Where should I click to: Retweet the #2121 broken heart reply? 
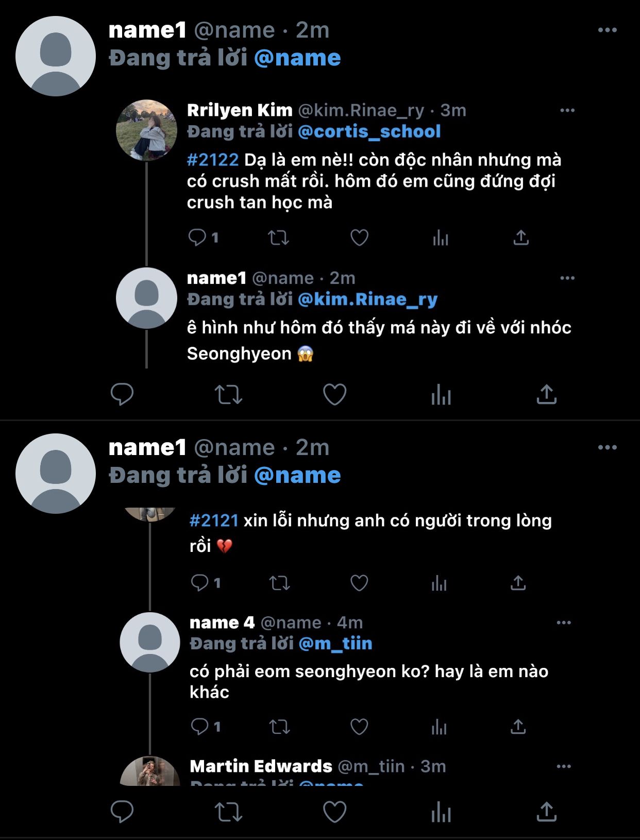point(279,583)
